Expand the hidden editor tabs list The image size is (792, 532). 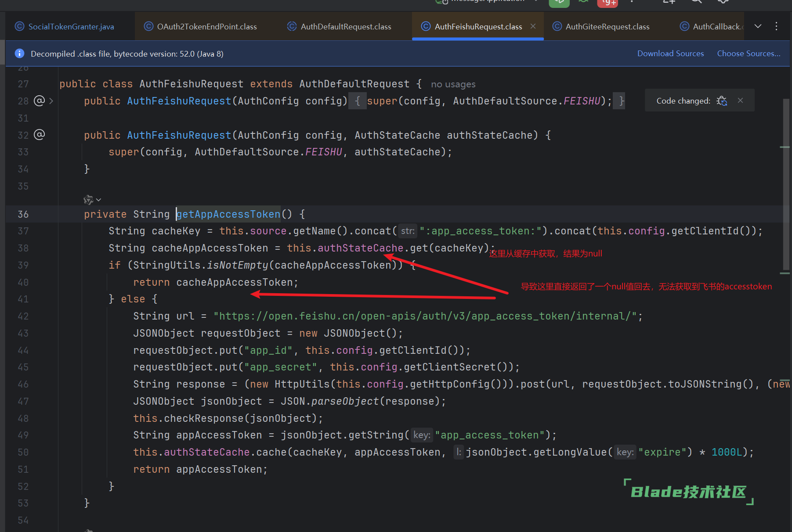click(x=758, y=26)
